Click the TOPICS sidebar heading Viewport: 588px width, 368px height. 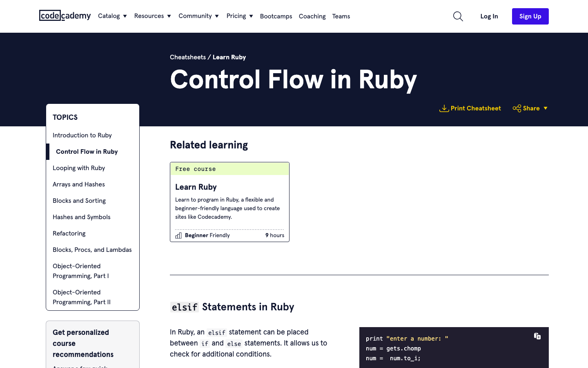pos(65,117)
